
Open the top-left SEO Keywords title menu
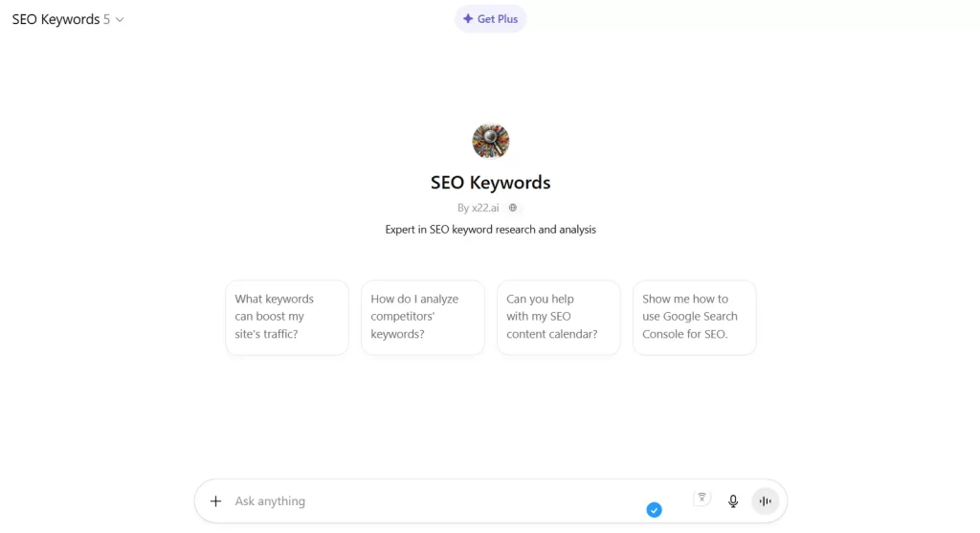click(x=56, y=19)
